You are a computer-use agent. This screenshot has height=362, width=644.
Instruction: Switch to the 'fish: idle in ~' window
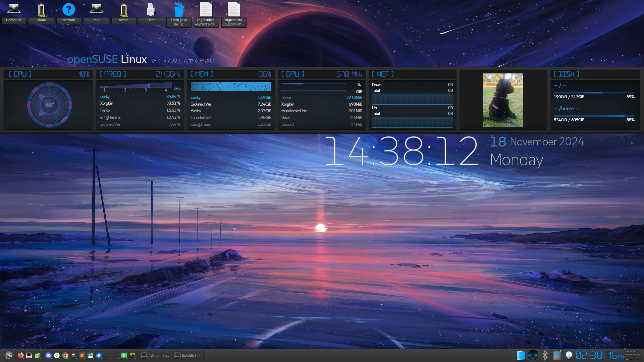tap(188, 355)
